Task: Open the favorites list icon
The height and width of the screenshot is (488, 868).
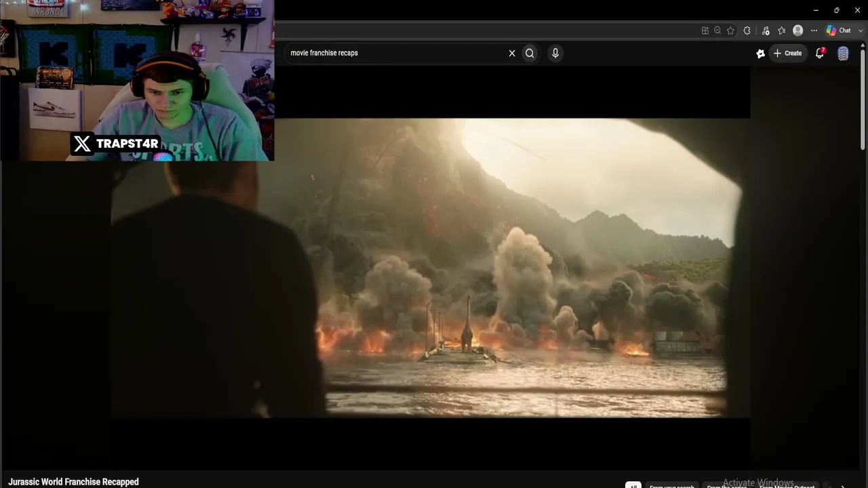Action: point(782,30)
